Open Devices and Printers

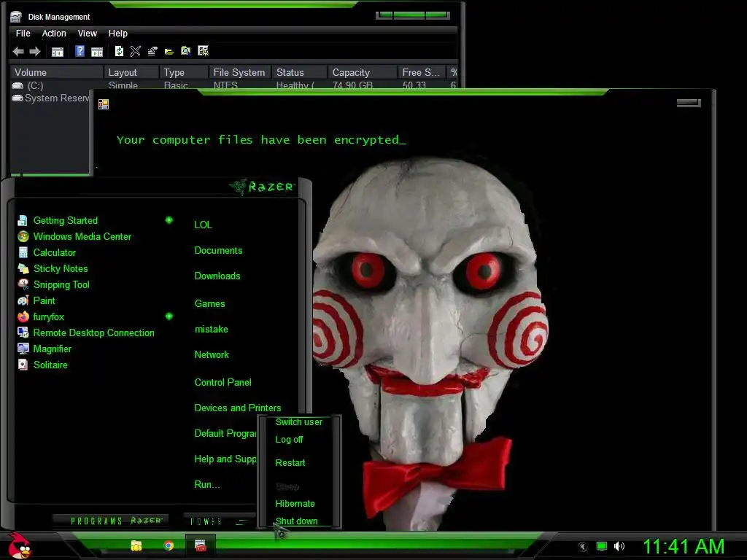click(x=237, y=408)
